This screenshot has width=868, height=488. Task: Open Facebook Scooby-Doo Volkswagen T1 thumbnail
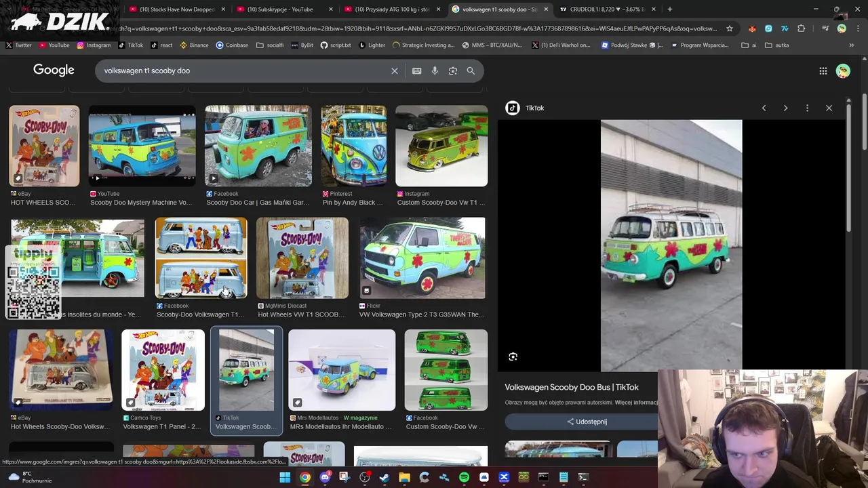[x=201, y=258]
